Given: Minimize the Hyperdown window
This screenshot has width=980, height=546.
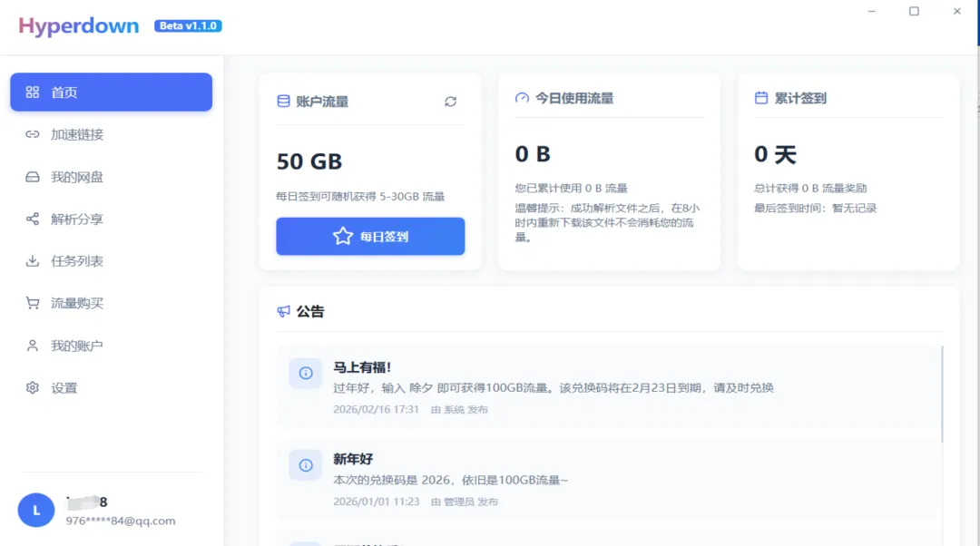Looking at the screenshot, I should 871,11.
